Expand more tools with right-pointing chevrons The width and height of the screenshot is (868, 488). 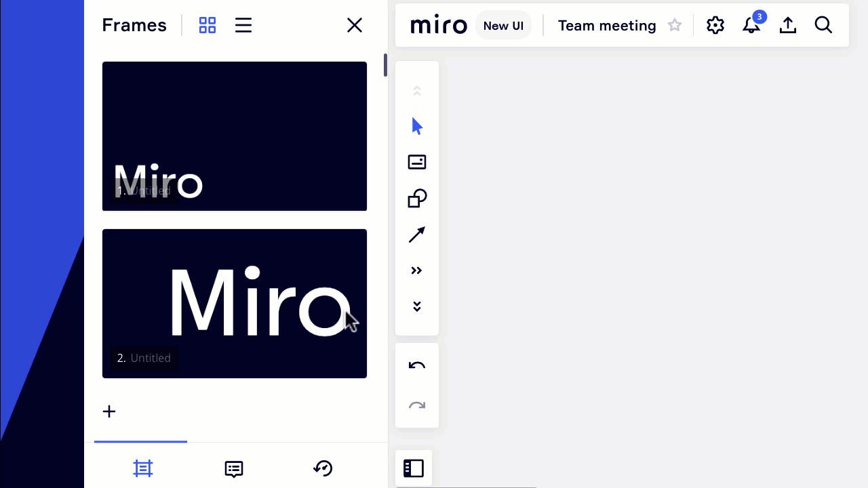416,270
